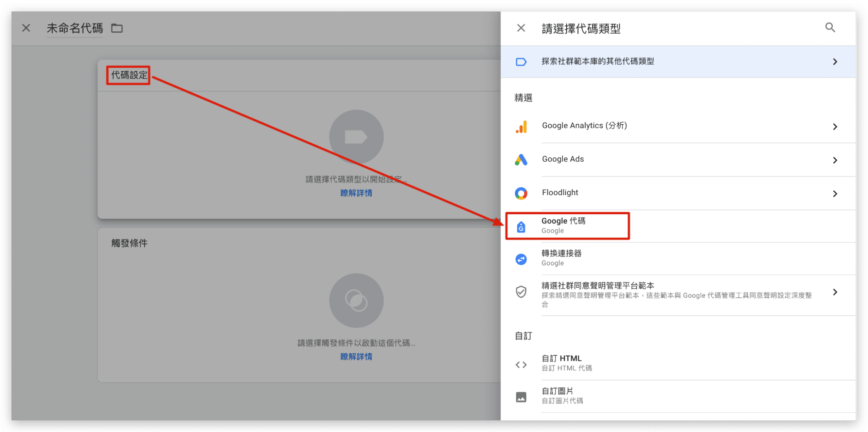
Task: Click the folder icon beside 未命名代碼
Action: pyautogui.click(x=117, y=28)
